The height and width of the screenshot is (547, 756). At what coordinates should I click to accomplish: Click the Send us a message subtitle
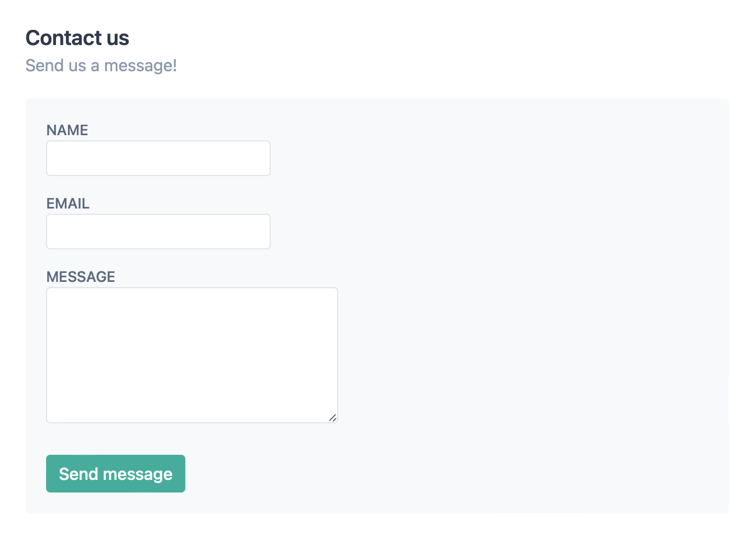(x=101, y=65)
